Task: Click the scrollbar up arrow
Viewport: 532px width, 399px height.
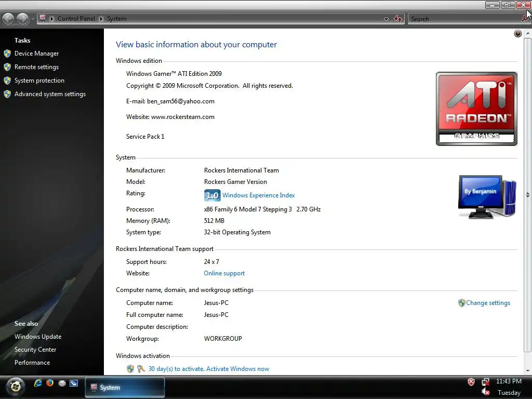Action: tap(528, 33)
